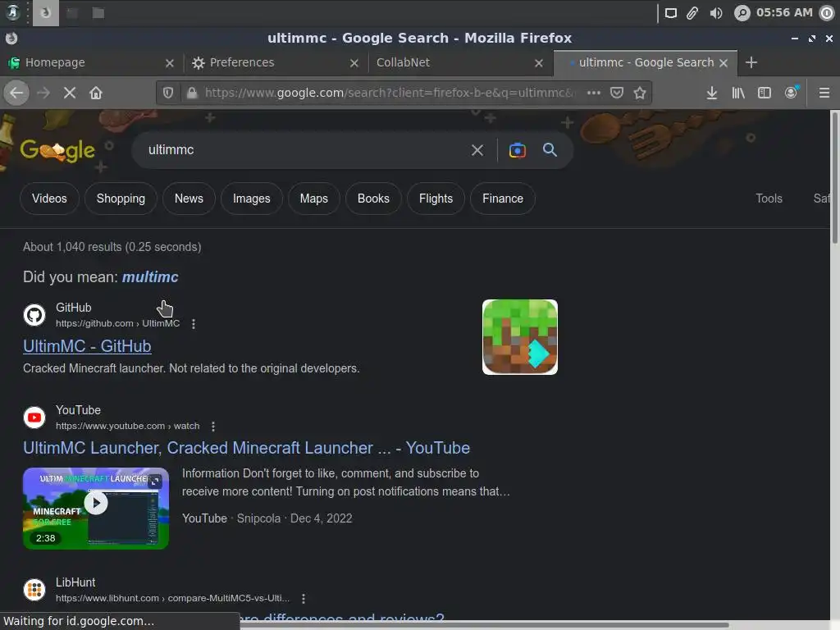Open Firefox account menu
Image resolution: width=840 pixels, height=630 pixels.
(791, 94)
